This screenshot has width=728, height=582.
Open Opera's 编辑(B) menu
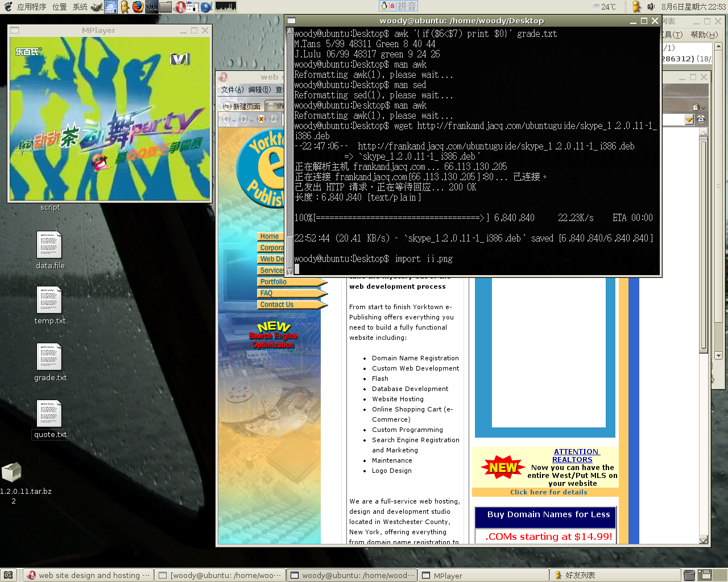point(259,89)
